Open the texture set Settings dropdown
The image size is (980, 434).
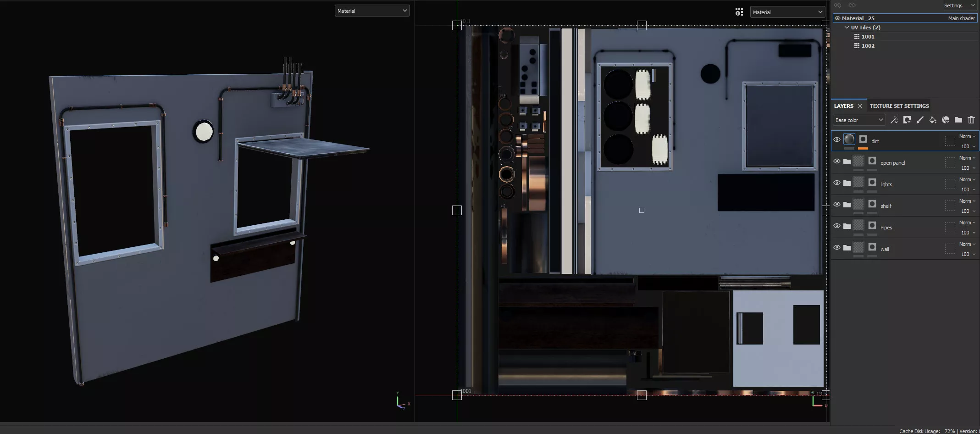tap(959, 6)
